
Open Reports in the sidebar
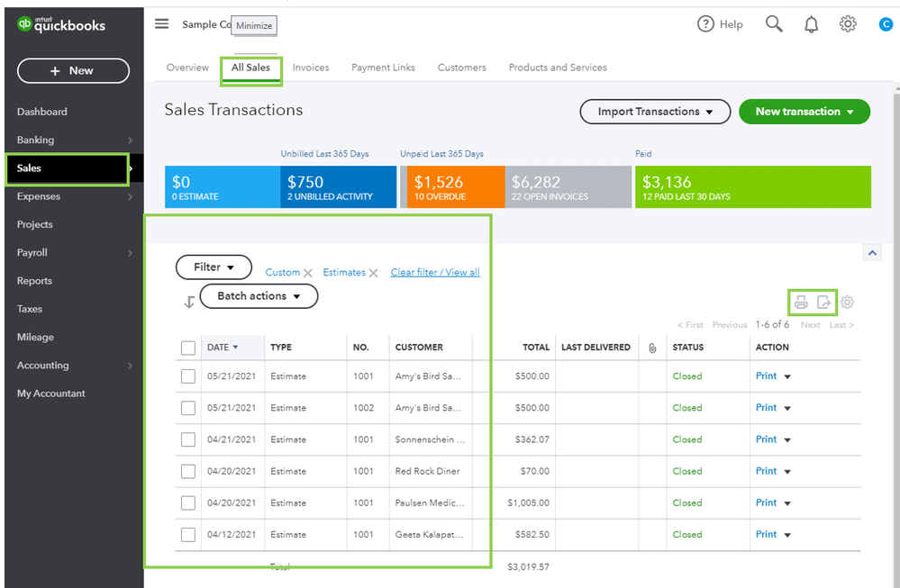34,281
